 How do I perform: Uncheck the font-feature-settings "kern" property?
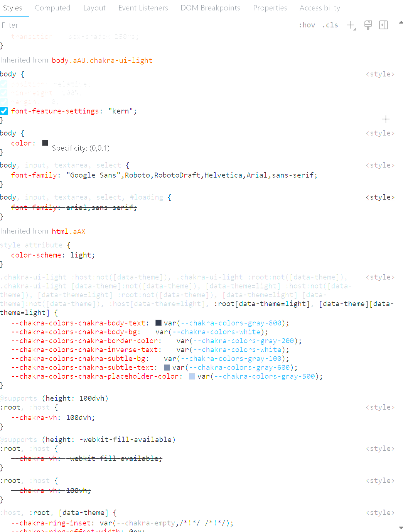tap(4, 111)
